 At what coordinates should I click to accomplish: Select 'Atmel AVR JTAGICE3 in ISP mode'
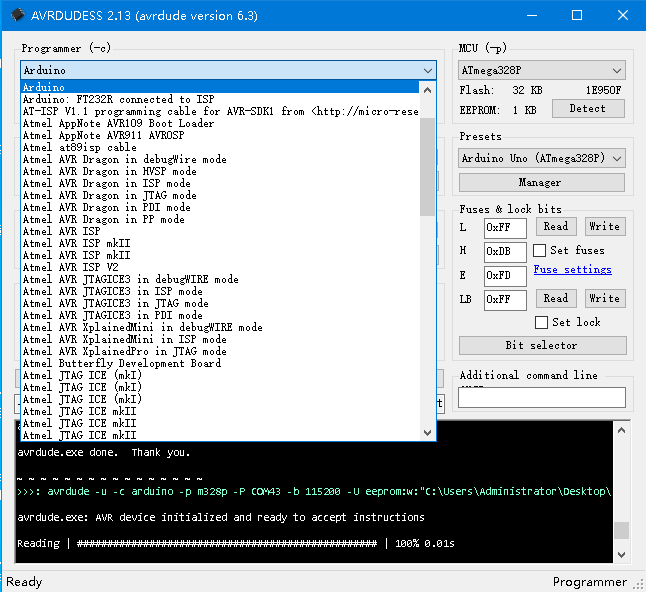click(x=220, y=291)
